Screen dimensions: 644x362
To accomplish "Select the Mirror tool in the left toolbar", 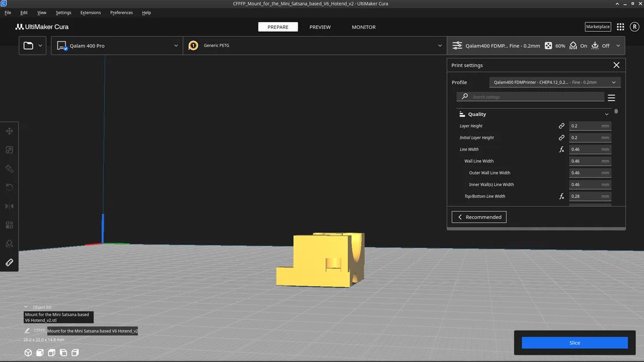I will pos(9,206).
